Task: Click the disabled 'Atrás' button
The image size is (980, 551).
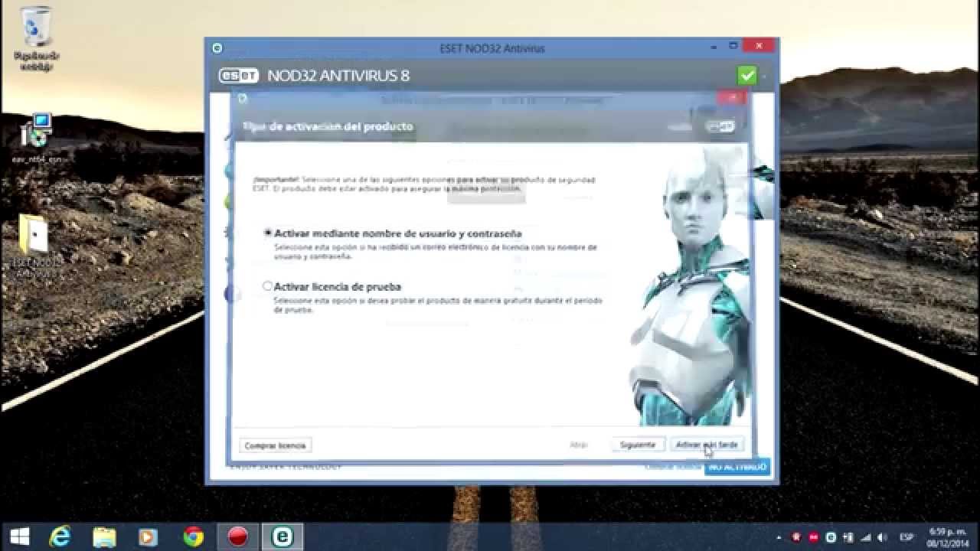Action: pyautogui.click(x=579, y=445)
